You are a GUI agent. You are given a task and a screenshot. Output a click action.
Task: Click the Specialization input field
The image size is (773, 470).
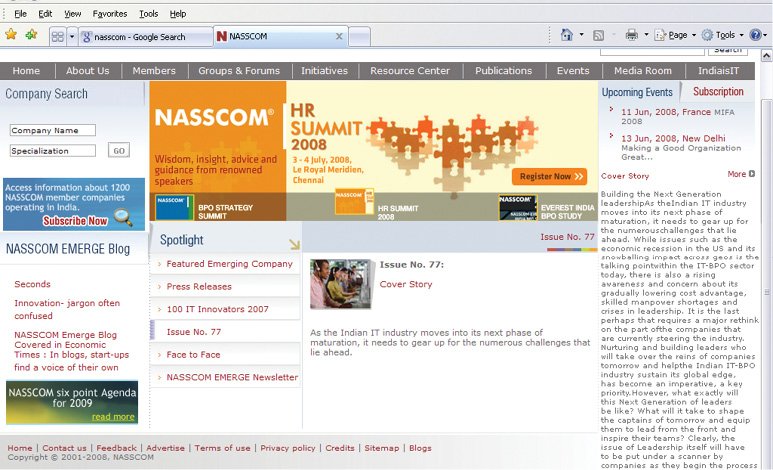point(53,151)
